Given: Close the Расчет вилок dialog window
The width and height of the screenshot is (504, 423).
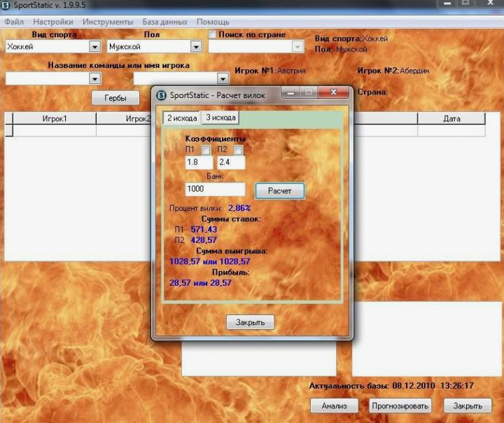Looking at the screenshot, I should coord(334,92).
